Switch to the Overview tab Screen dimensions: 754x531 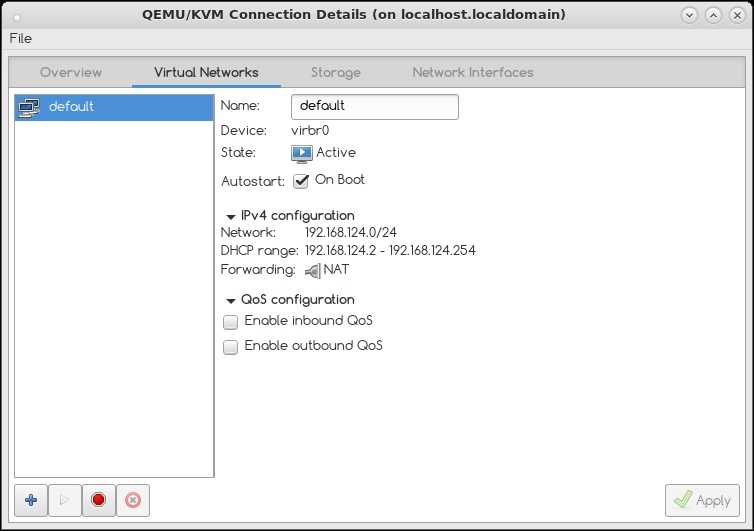71,72
